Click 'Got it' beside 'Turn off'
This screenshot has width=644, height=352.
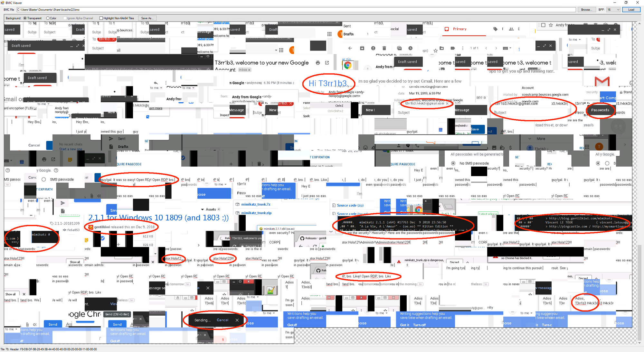(x=404, y=325)
